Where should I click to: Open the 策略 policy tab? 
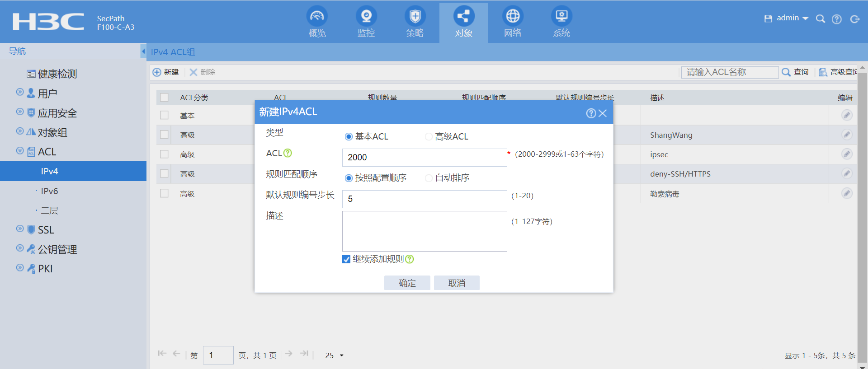(x=415, y=22)
